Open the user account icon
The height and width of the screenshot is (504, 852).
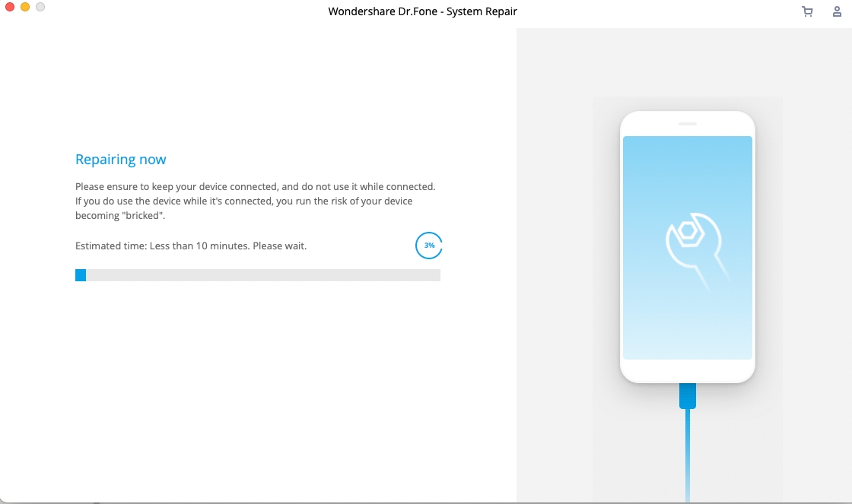coord(837,11)
